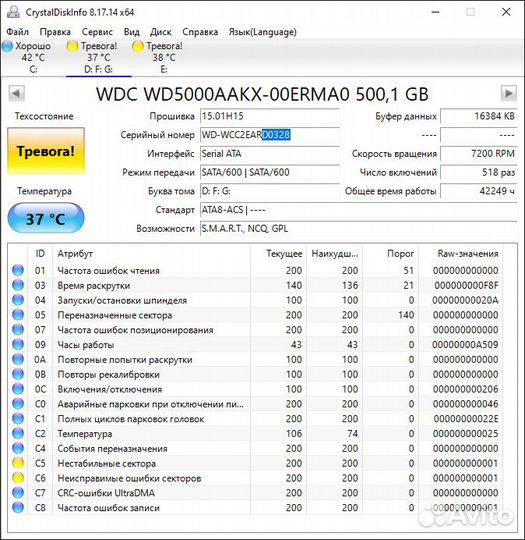Click the power-on count 518 раз
Viewport: 525px width, 540px height.
pyautogui.click(x=478, y=172)
